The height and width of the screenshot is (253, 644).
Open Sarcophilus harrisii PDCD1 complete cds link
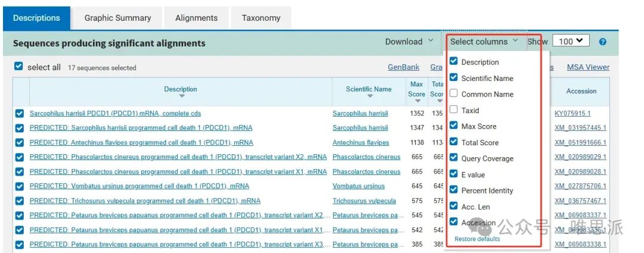tap(115, 114)
